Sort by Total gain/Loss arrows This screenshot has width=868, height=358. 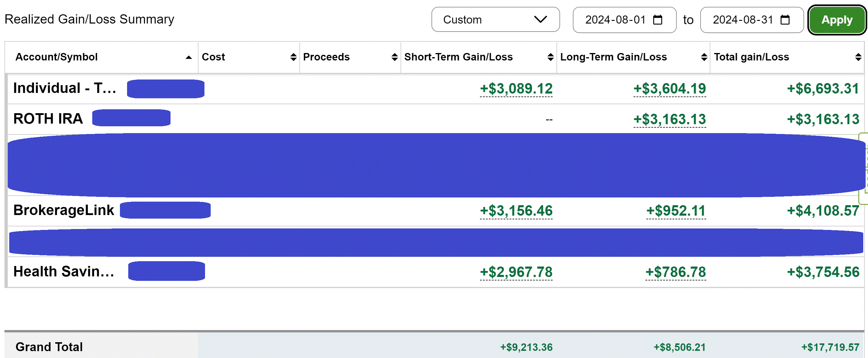coord(858,57)
